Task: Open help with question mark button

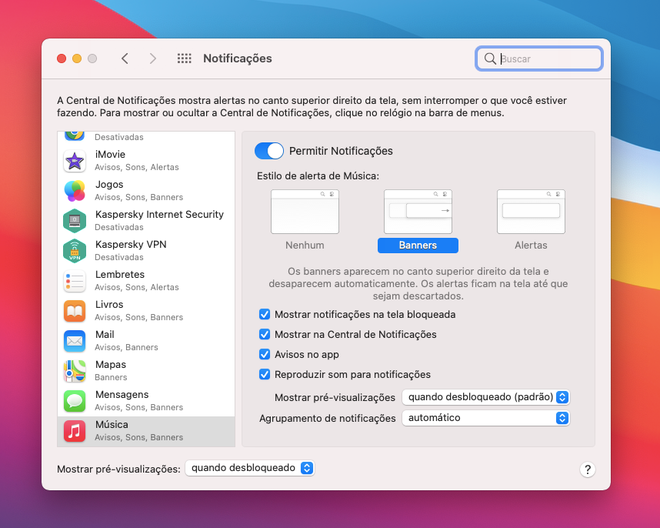Action: [587, 469]
